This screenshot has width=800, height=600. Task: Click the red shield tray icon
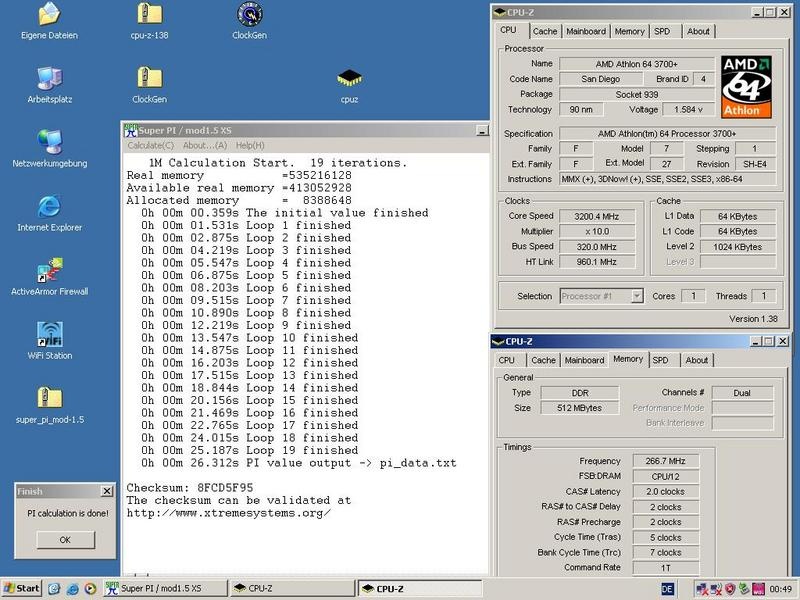coord(730,589)
